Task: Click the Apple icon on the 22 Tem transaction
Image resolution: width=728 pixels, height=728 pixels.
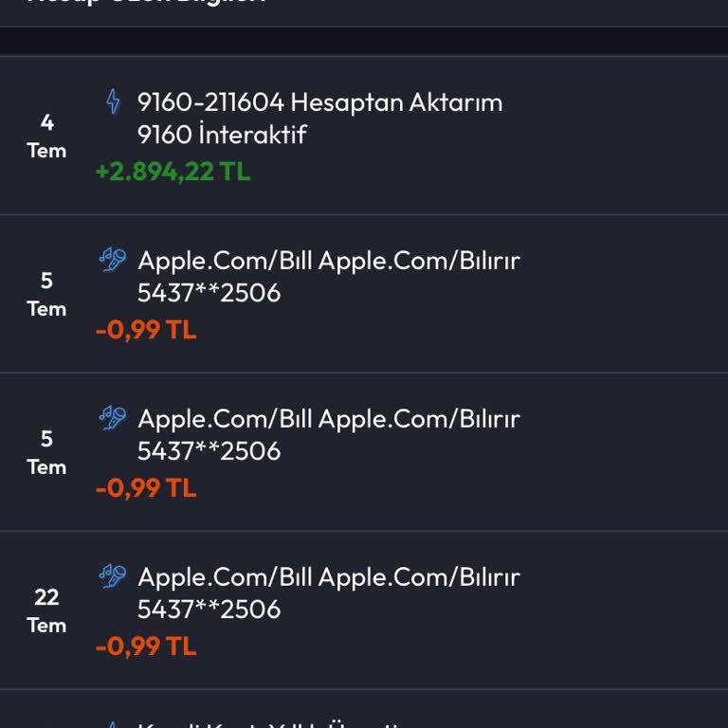Action: pos(113,576)
